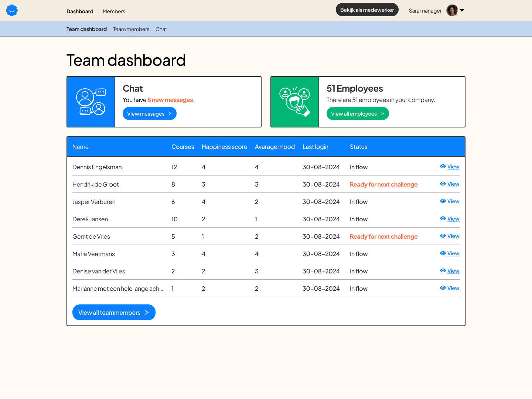Click the name Dennis Engelsman
This screenshot has width=532, height=399.
coord(97,167)
